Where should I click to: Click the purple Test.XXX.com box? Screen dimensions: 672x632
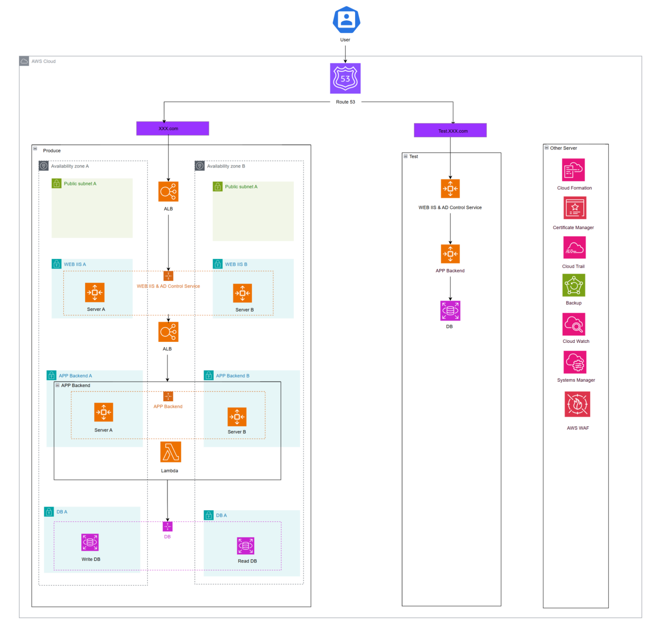click(450, 131)
